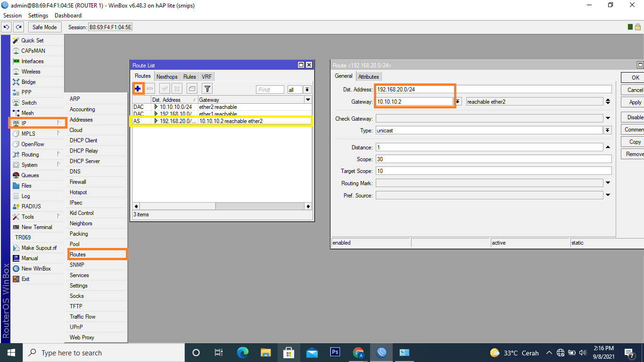
Task: Open Microsoft Edge from taskbar
Action: click(243, 353)
